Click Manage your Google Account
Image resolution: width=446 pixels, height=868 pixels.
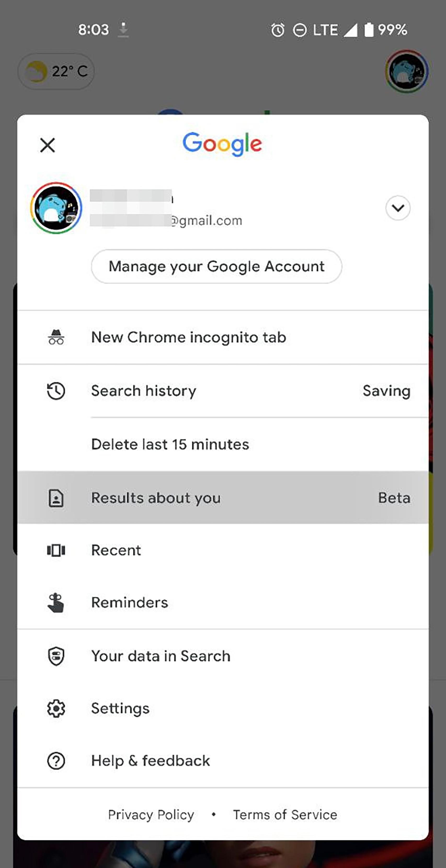tap(216, 266)
